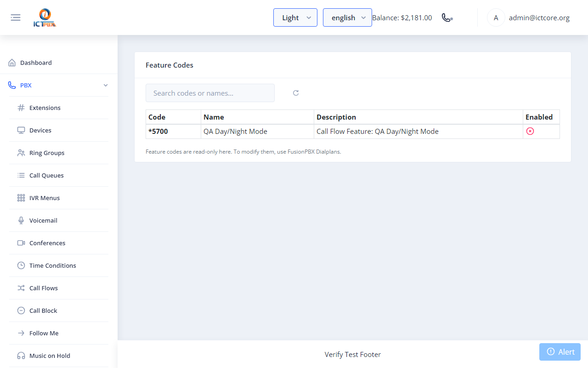The height and width of the screenshot is (368, 588).
Task: Click the Call Queues list icon
Action: [21, 175]
